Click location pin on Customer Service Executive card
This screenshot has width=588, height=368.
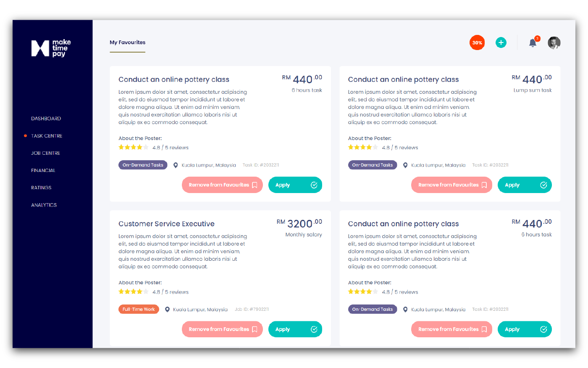pyautogui.click(x=167, y=310)
